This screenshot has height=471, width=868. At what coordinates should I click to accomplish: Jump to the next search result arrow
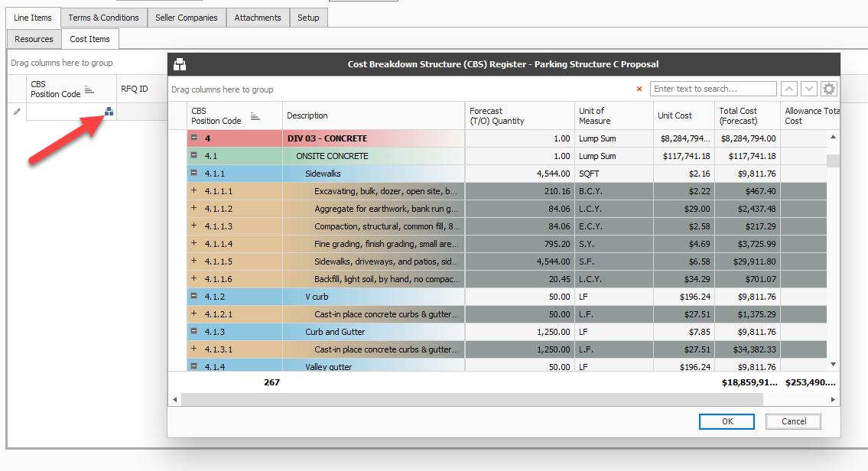(x=809, y=89)
